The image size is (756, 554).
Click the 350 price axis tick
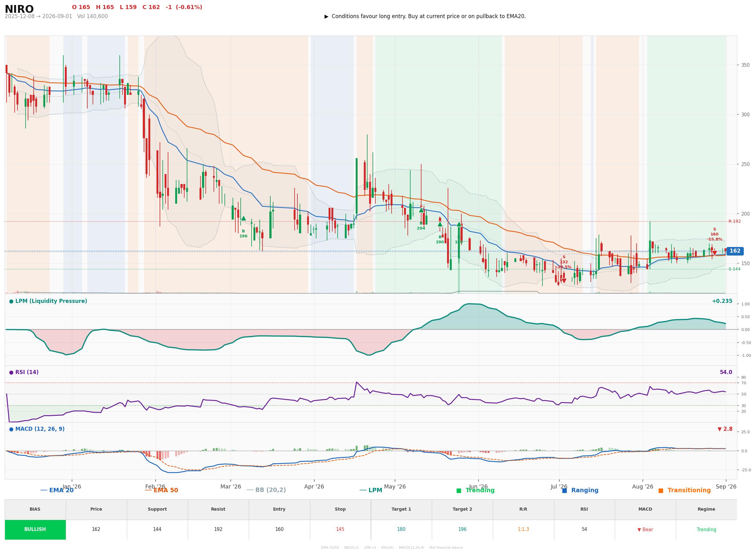tap(745, 65)
